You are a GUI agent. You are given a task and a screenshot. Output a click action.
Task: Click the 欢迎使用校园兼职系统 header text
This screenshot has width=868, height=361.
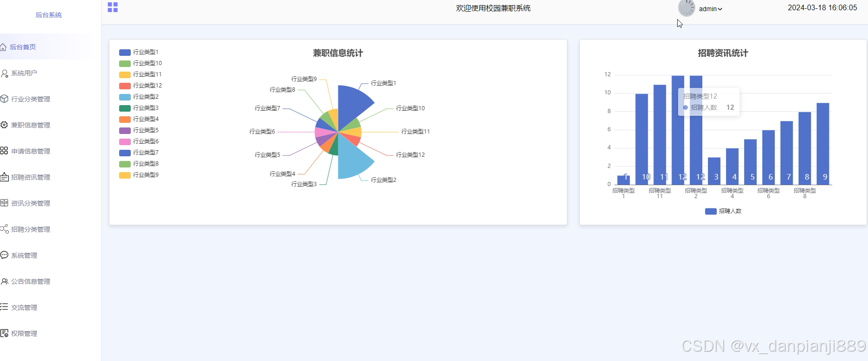(x=493, y=8)
